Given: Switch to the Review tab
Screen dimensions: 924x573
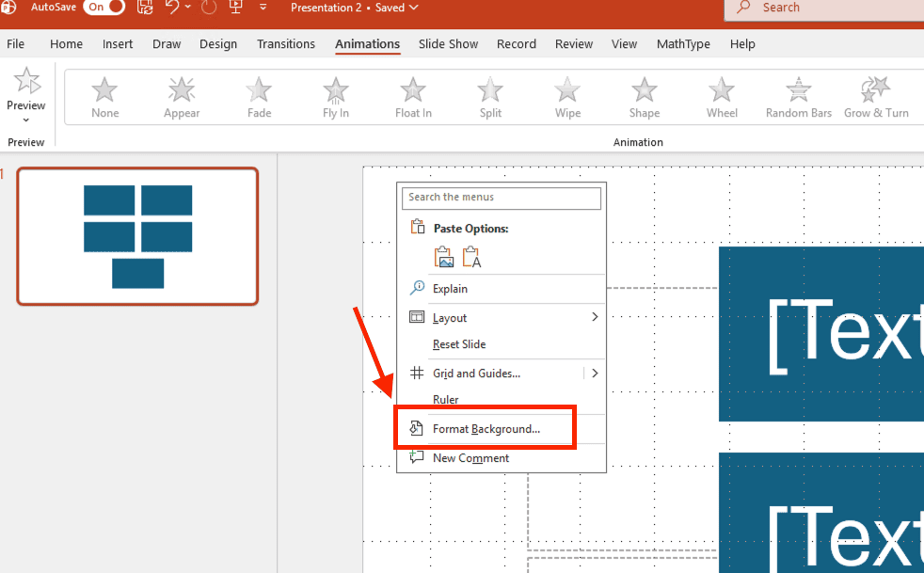Looking at the screenshot, I should click(573, 44).
